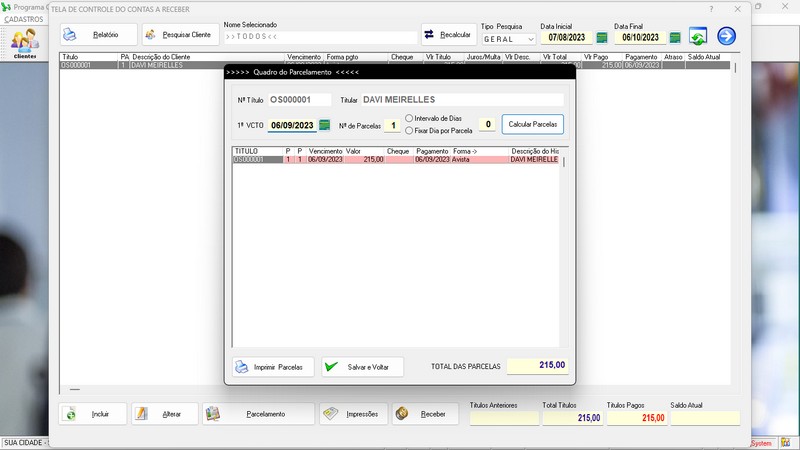The width and height of the screenshot is (800, 450).
Task: Click the Nome Selecionado field
Action: [320, 37]
